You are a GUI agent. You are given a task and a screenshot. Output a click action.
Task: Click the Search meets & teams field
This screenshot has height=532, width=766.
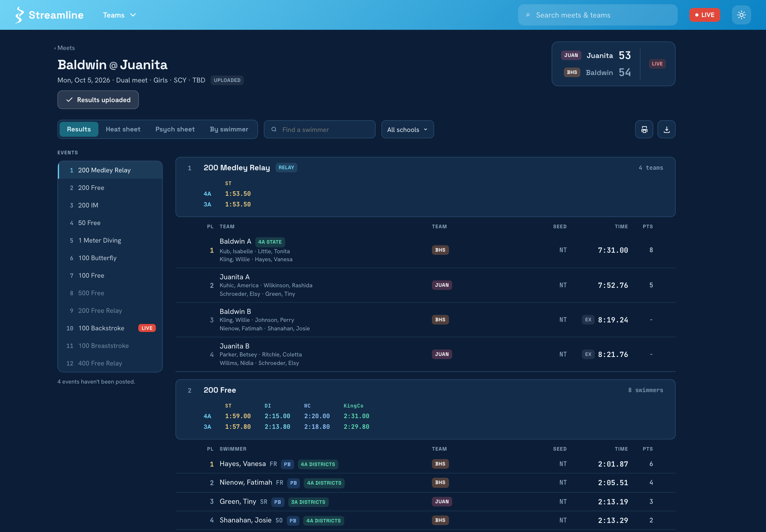tap(598, 15)
